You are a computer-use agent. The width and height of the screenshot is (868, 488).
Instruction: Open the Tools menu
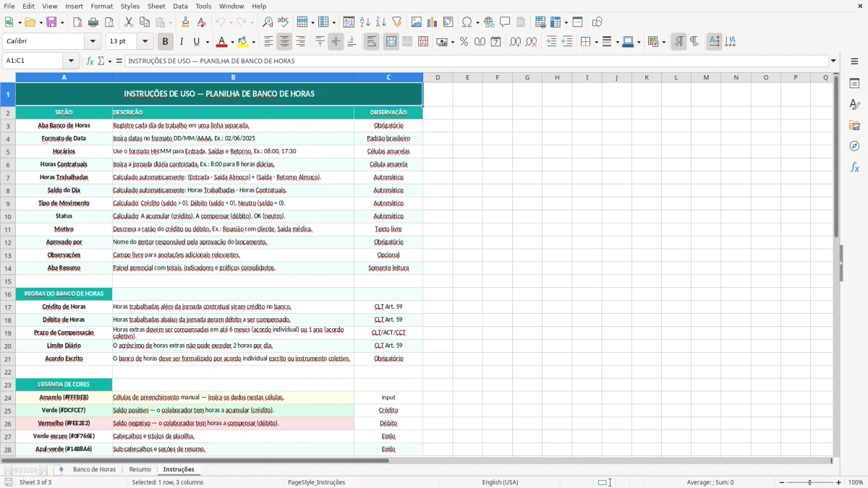click(x=203, y=6)
